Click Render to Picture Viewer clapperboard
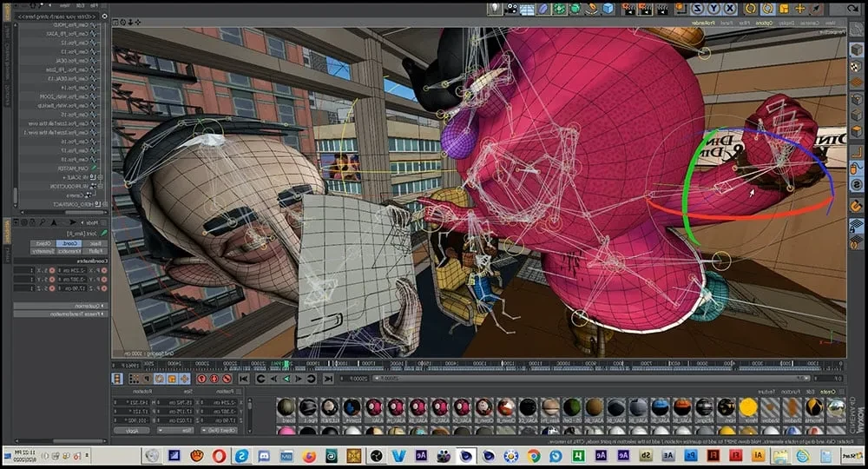Viewport: 868px width, 469px height. (x=645, y=9)
